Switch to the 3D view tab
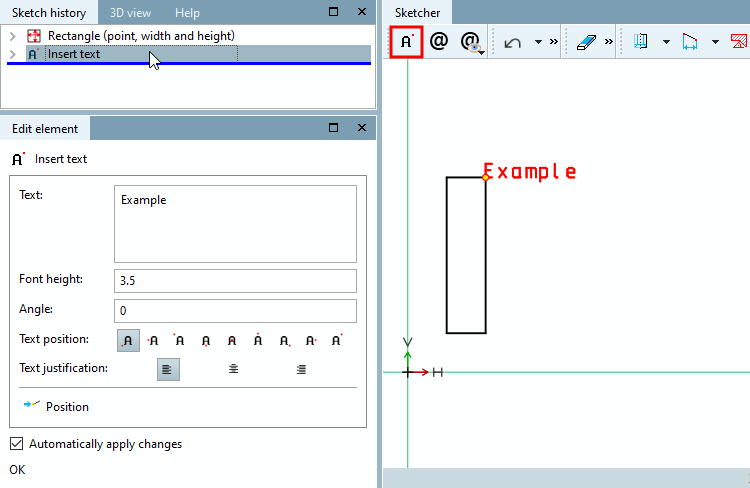The height and width of the screenshot is (488, 750). point(131,13)
